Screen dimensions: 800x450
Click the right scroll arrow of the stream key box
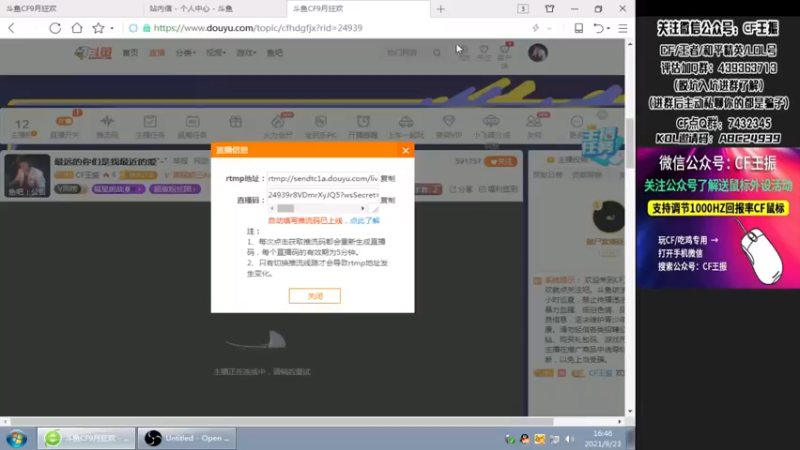click(363, 208)
